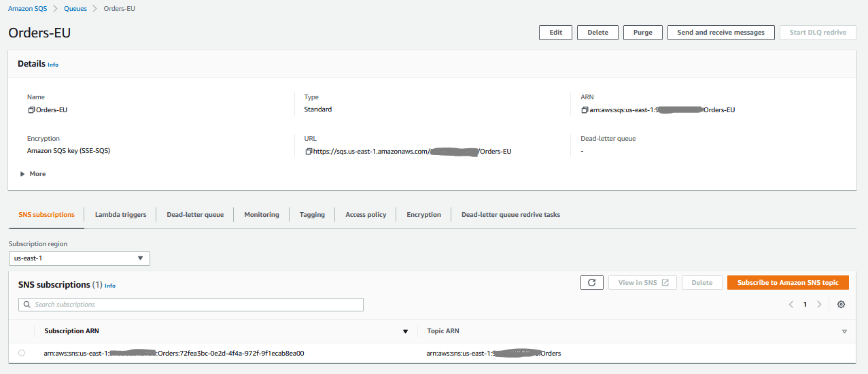Image resolution: width=868 pixels, height=374 pixels.
Task: Click Start DLQ redrive button
Action: click(818, 33)
